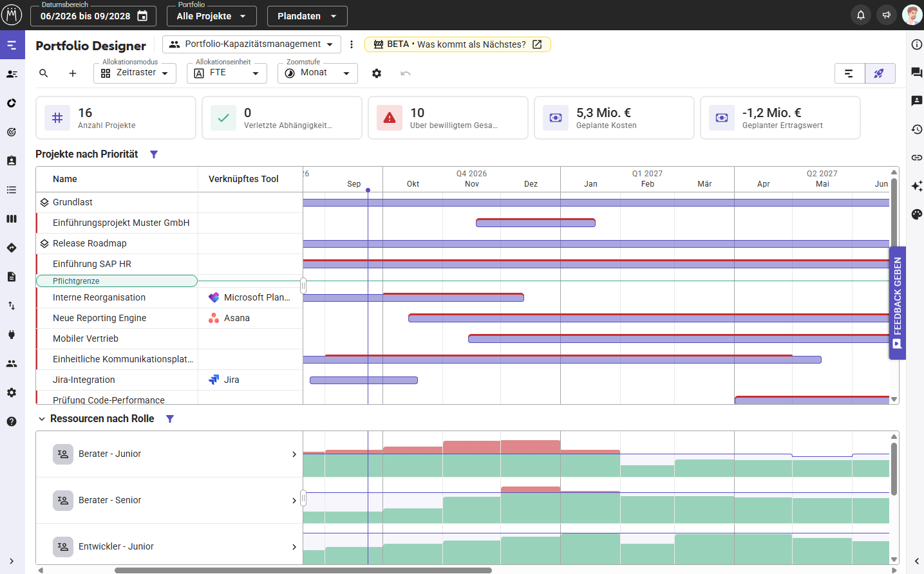
Task: Open the history clock icon on right sidebar
Action: 917,129
